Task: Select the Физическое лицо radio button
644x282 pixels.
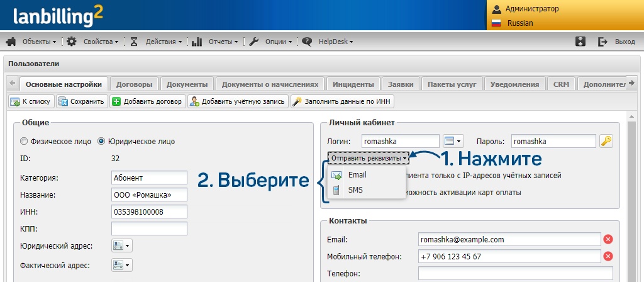Action: 25,142
